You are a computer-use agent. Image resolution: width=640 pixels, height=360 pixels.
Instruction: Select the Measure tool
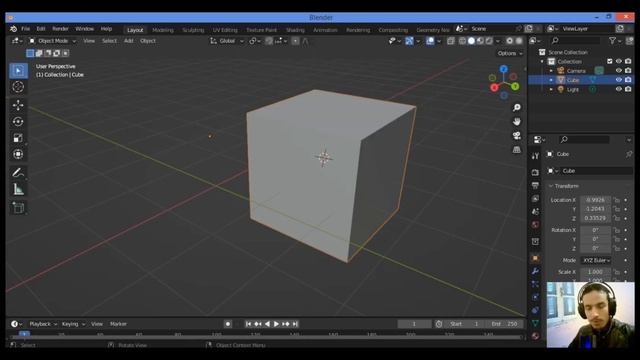[x=18, y=189]
